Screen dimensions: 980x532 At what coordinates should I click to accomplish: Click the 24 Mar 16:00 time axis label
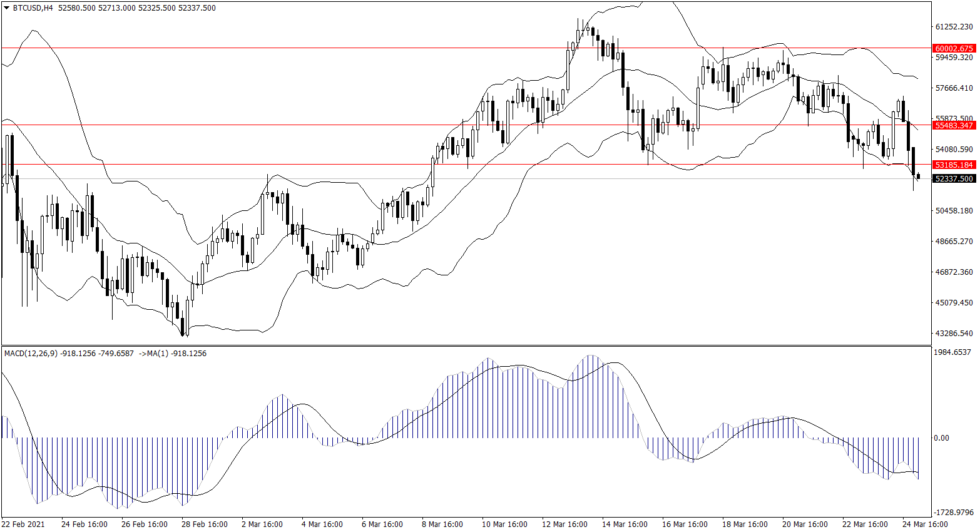[x=925, y=524]
